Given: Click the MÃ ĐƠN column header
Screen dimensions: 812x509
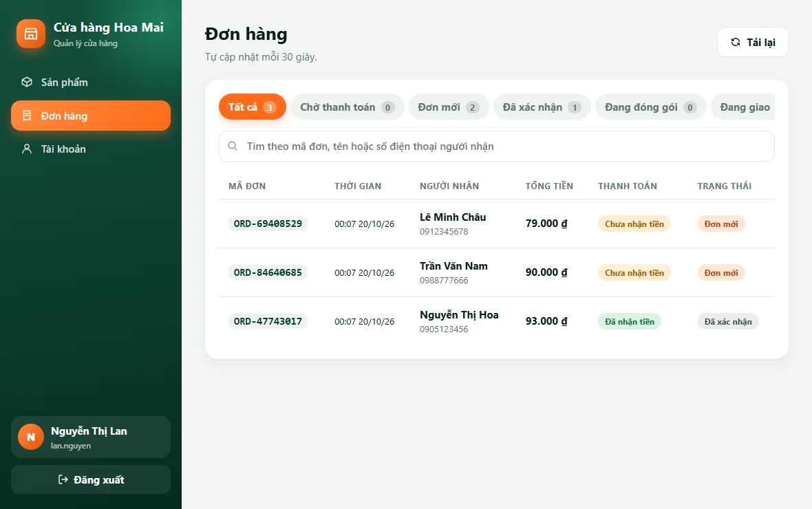Looking at the screenshot, I should (247, 186).
